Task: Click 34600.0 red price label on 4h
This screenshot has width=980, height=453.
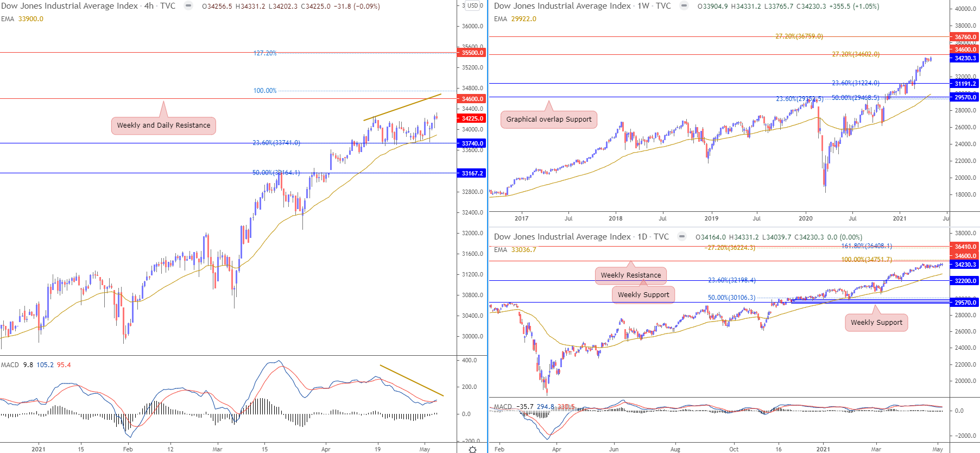Action: click(x=472, y=99)
